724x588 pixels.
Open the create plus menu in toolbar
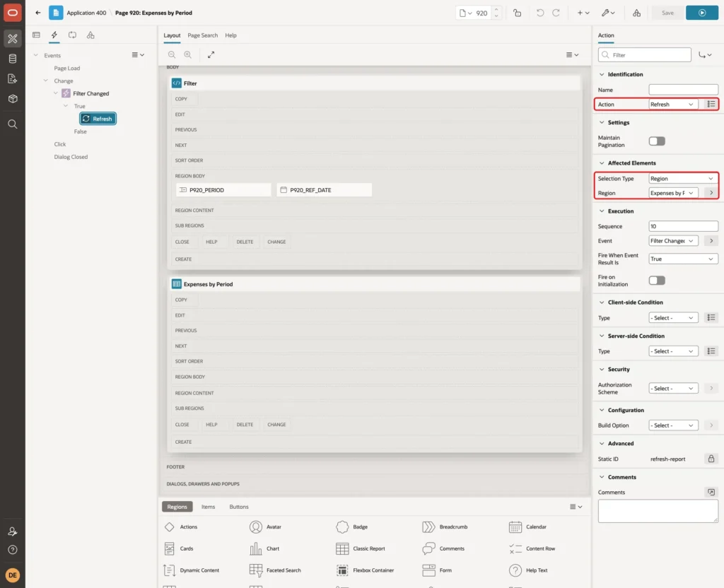pos(583,13)
